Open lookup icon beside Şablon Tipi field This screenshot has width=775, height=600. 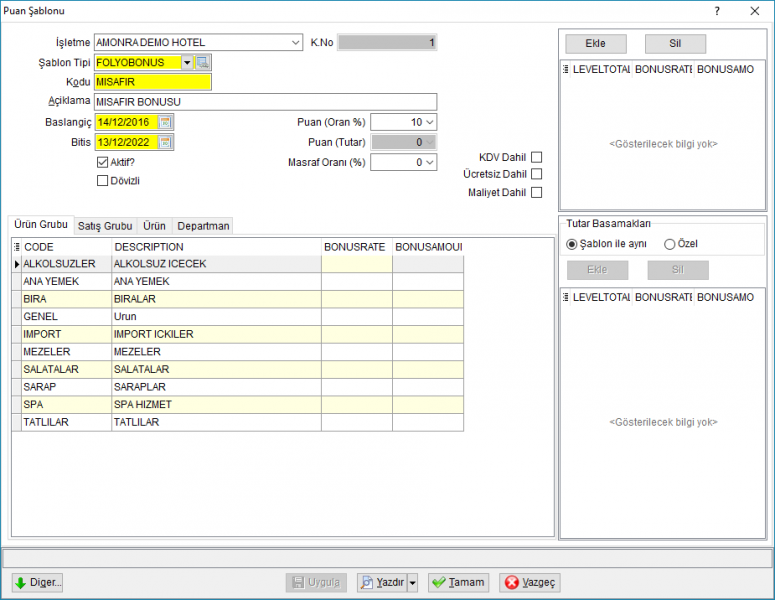(203, 62)
